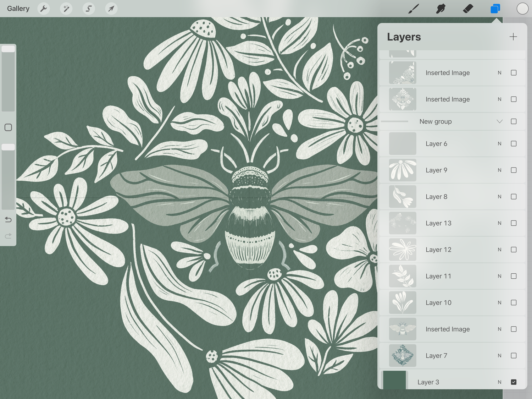Return to the Gallery
The width and height of the screenshot is (532, 399).
click(18, 9)
